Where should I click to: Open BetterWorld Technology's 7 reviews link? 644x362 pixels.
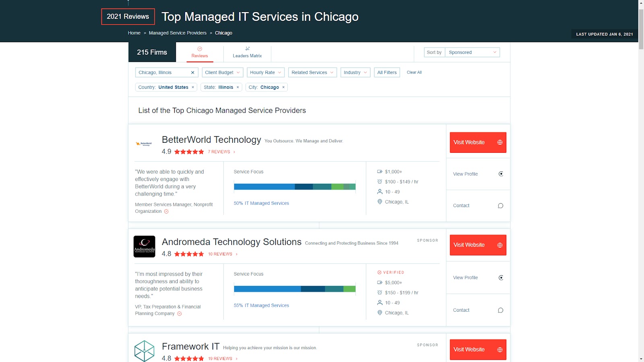tap(221, 152)
